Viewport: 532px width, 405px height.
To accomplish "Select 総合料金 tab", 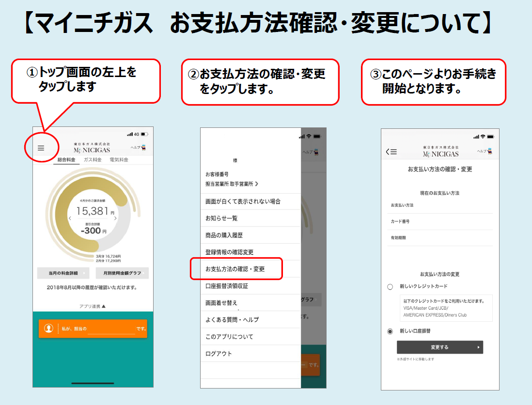I will pyautogui.click(x=66, y=160).
